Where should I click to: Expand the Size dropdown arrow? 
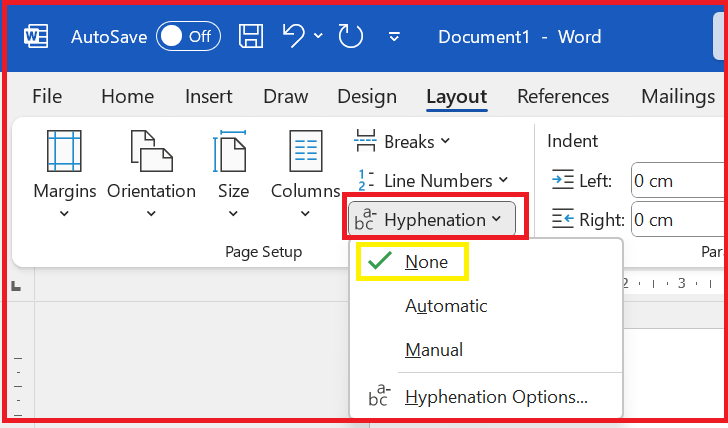(x=234, y=214)
